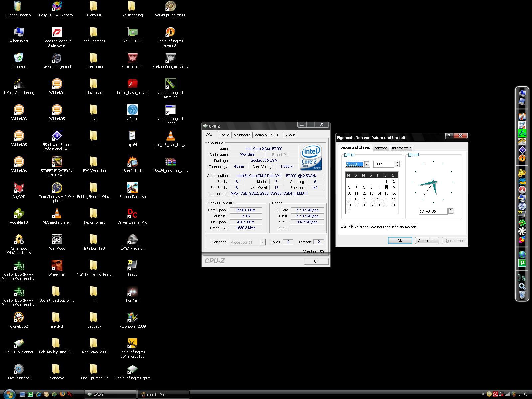The width and height of the screenshot is (532, 399).
Task: Select the Driver Sweeper icon
Action: [19, 372]
